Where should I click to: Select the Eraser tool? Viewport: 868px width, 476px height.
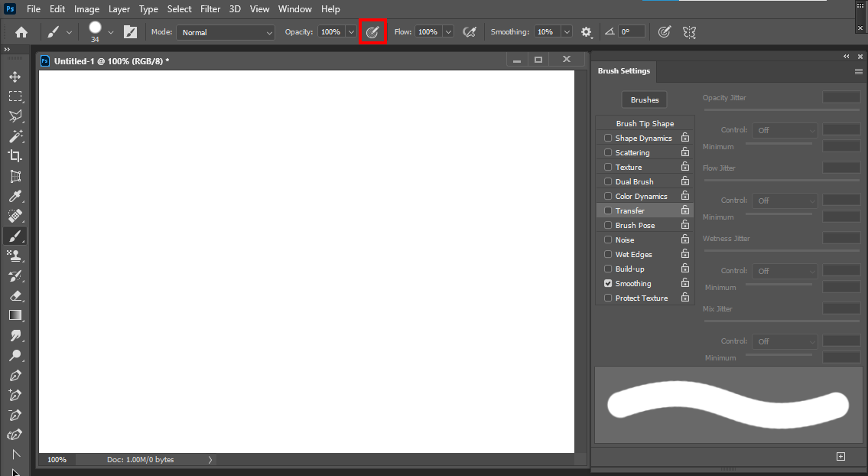coord(15,296)
